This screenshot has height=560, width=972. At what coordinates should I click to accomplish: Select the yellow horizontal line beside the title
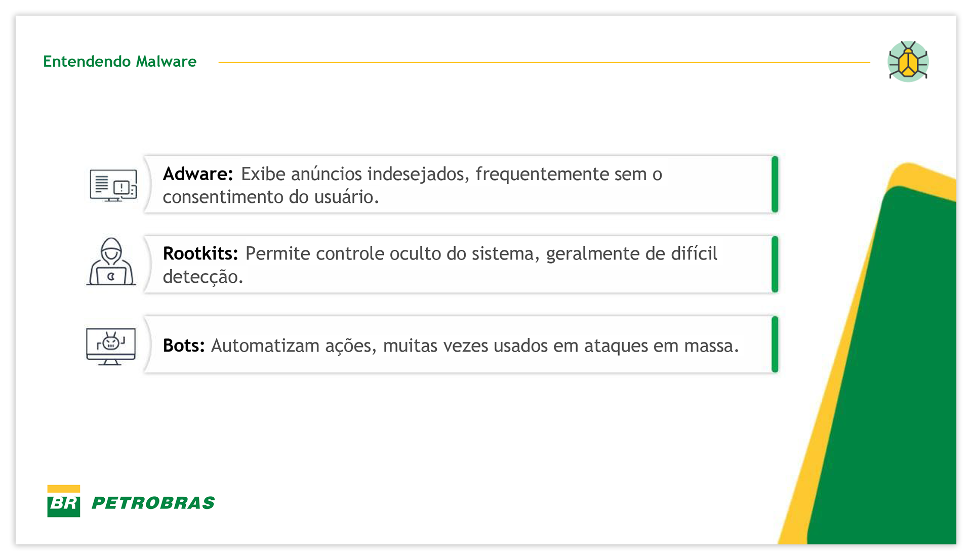pos(544,62)
